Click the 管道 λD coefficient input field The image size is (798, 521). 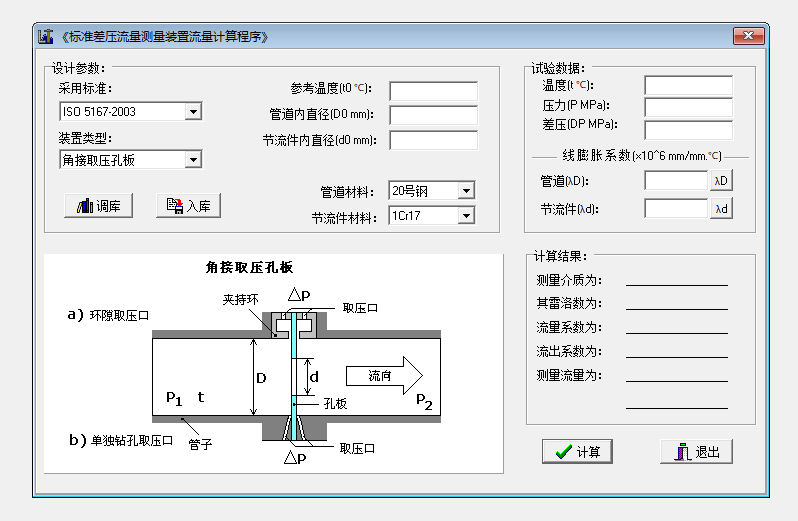coord(675,181)
